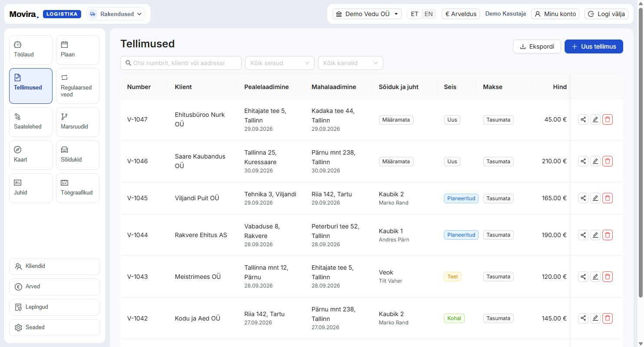Open Regulaarsed veod section

tap(78, 86)
